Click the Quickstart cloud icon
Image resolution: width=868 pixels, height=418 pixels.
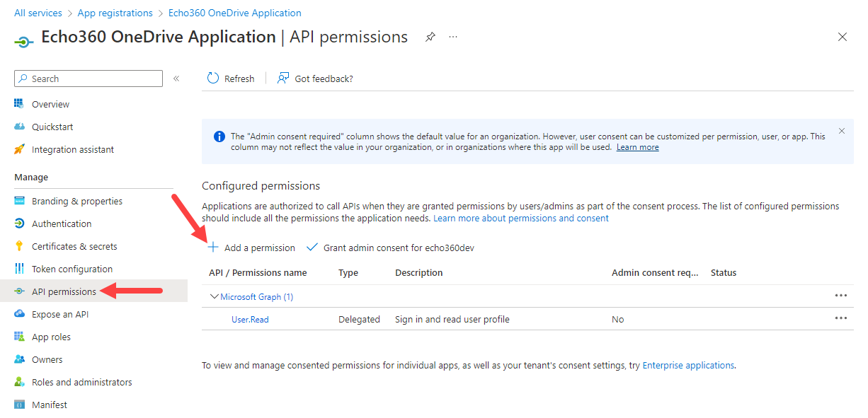19,127
